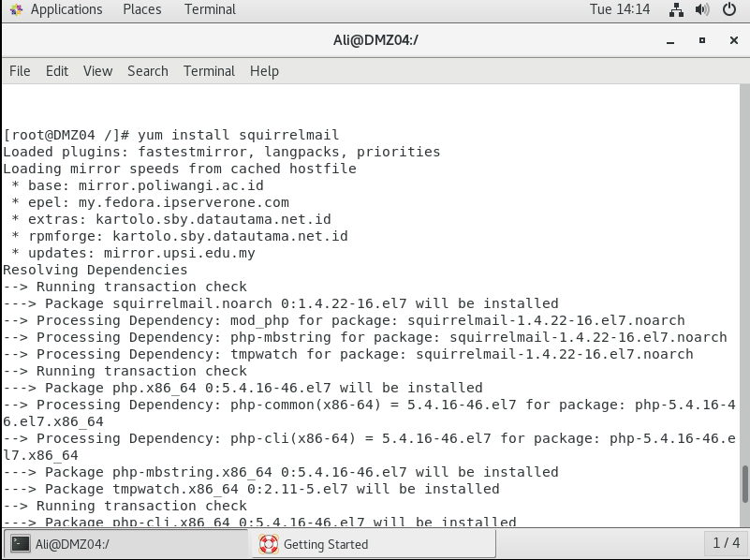Viewport: 750px width, 560px height.
Task: Open the Edit menu
Action: click(x=57, y=71)
